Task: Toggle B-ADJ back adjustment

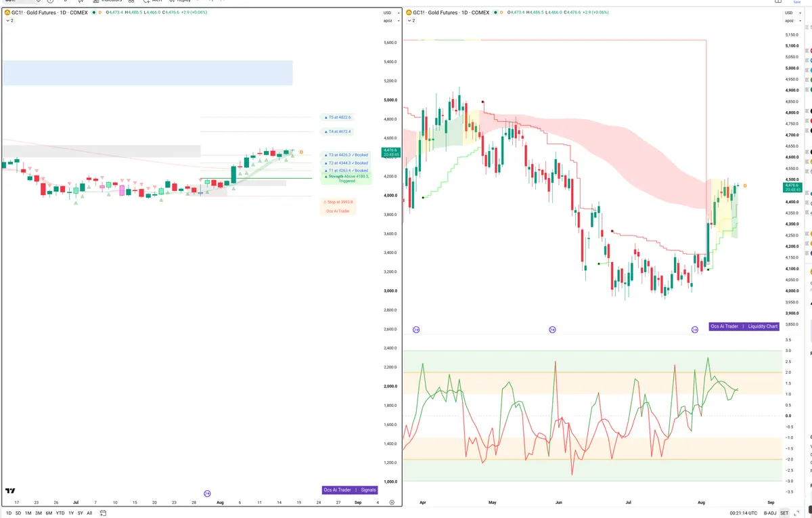Action: click(x=771, y=513)
